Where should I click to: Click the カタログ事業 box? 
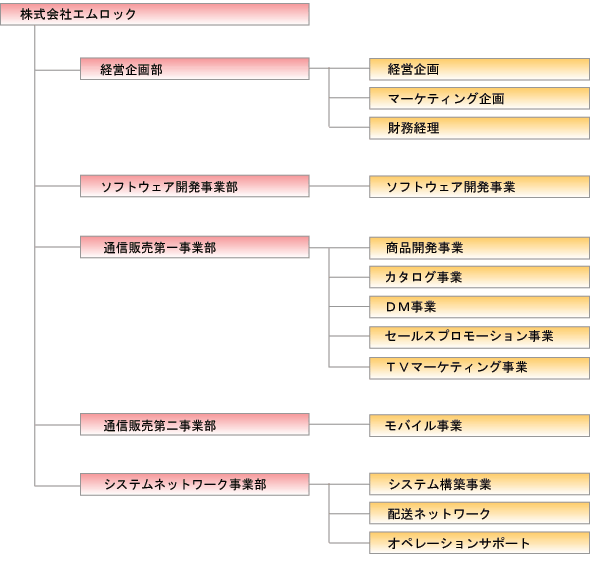(479, 277)
